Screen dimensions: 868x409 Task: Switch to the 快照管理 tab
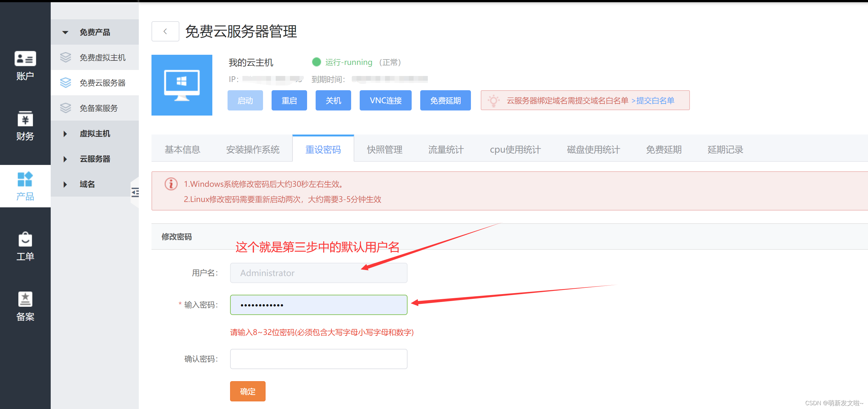(x=384, y=149)
